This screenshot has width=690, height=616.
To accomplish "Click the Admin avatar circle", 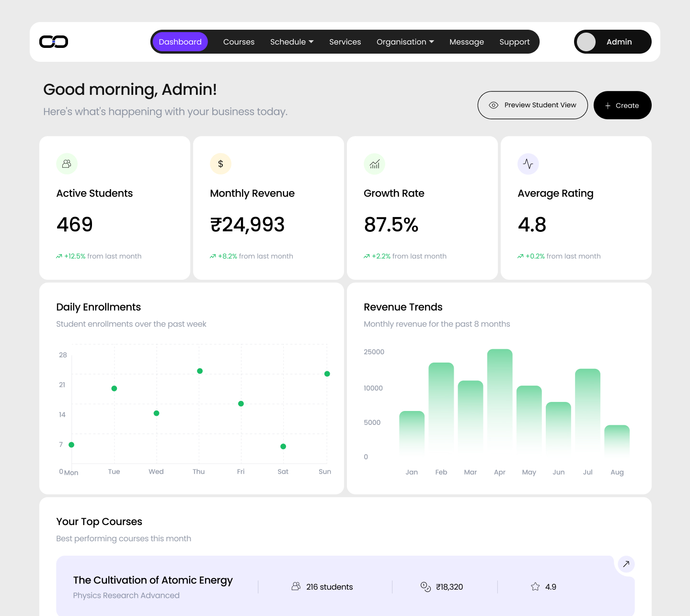I will tap(586, 42).
